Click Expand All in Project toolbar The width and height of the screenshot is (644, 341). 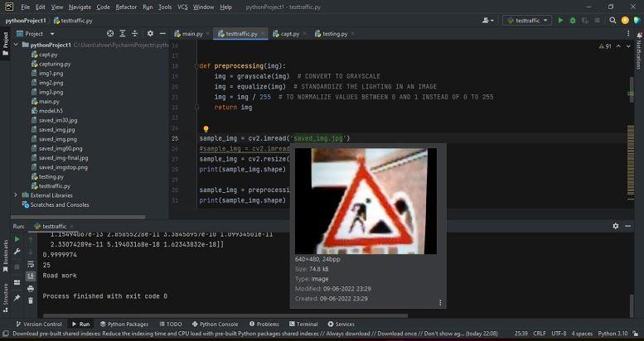click(x=123, y=34)
